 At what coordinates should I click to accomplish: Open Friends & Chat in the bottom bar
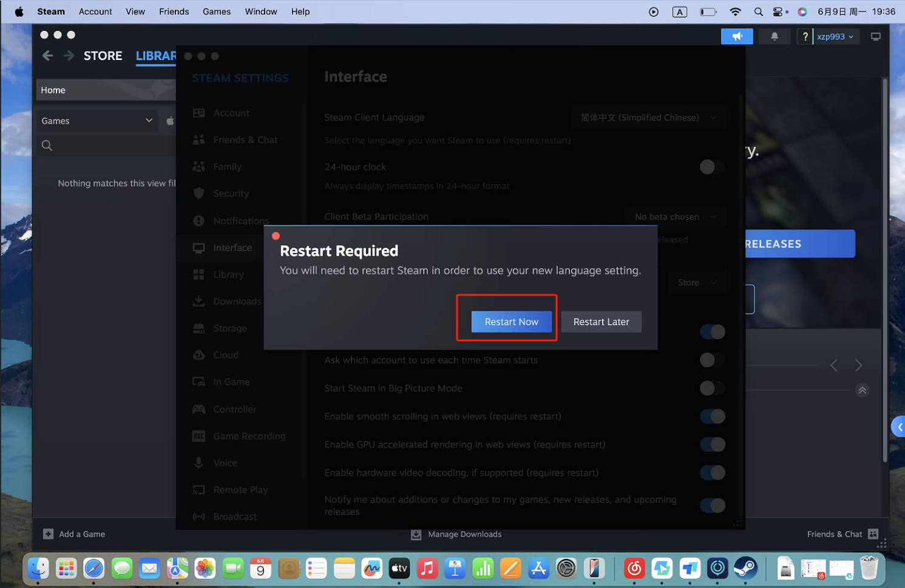click(842, 534)
